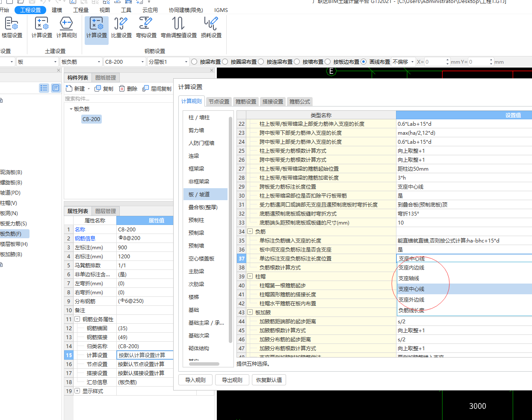Select 板受力筋(S) in navigation list

(14, 223)
